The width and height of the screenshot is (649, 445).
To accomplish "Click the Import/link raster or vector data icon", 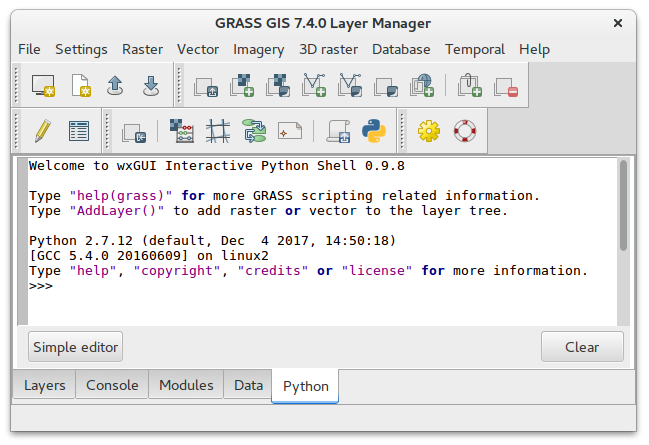I will coord(134,132).
